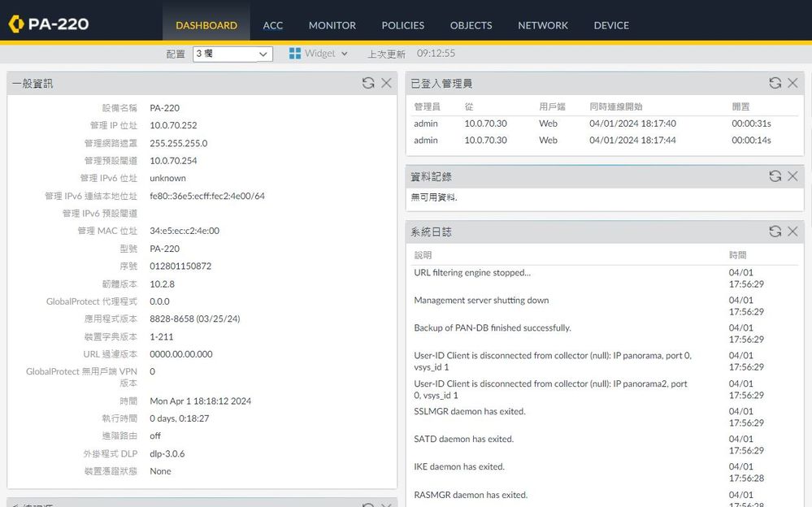Select the management IP 10.0.70.252
The height and width of the screenshot is (507, 812).
(173, 125)
